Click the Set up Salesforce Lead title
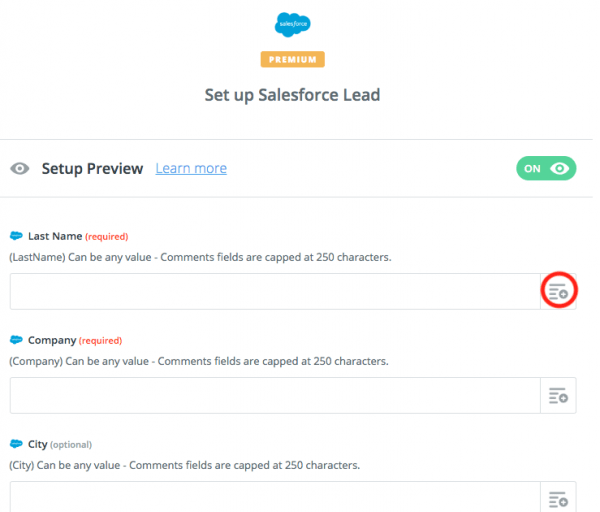 pos(292,96)
